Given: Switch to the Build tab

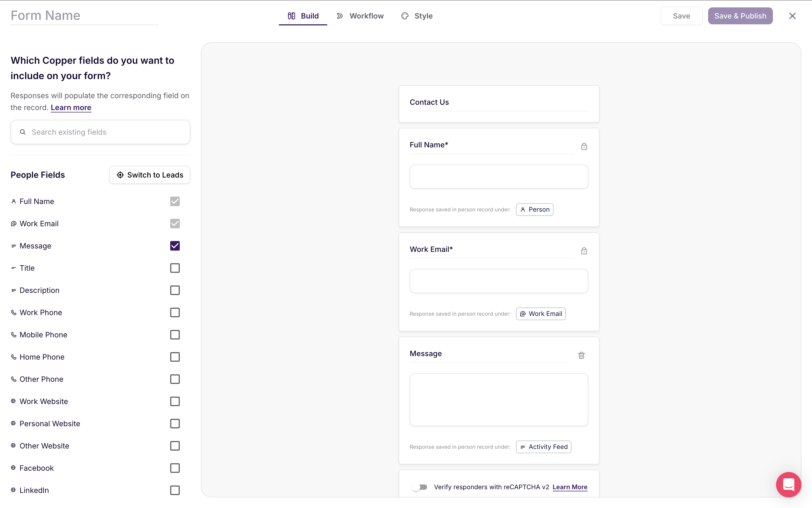Looking at the screenshot, I should [x=303, y=16].
